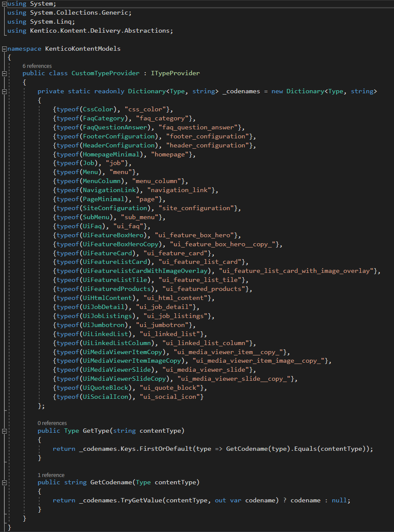Click the type name UiLinkedListColumn

coord(117,344)
